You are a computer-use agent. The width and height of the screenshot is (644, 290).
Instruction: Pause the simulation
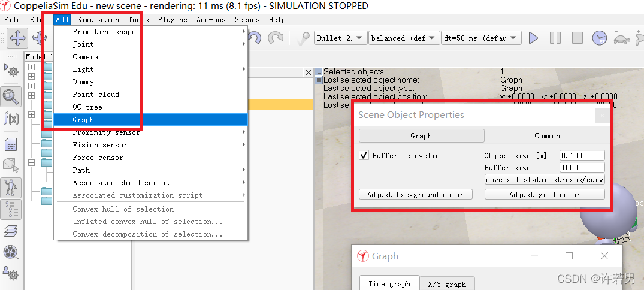coord(555,38)
